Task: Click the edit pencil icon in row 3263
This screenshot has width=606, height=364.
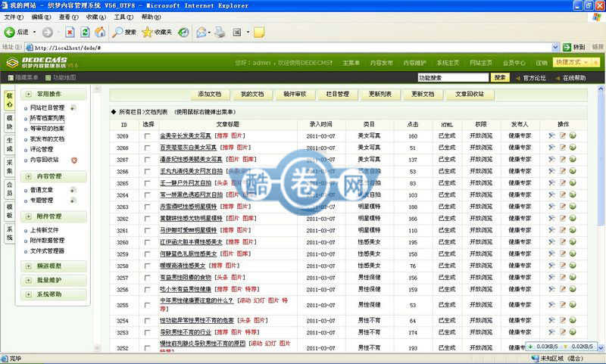Action: pyautogui.click(x=563, y=207)
